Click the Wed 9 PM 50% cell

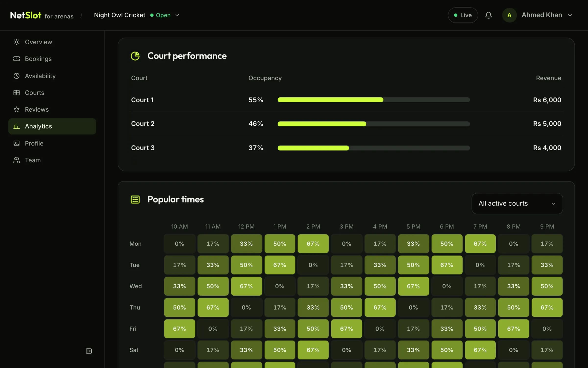[547, 286]
